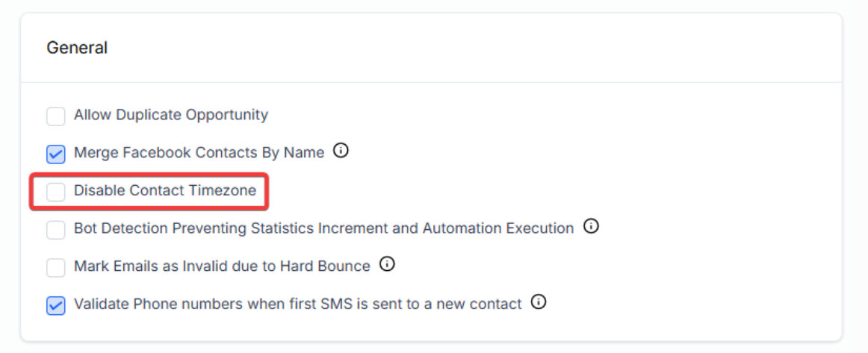Viewport: 868px width, 353px height.
Task: Select the Disable Contact Timezone label text
Action: 164,191
